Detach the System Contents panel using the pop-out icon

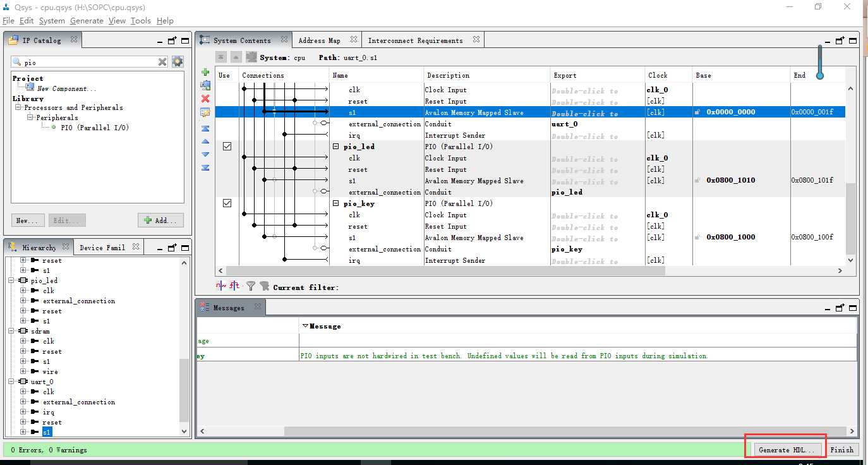(840, 40)
